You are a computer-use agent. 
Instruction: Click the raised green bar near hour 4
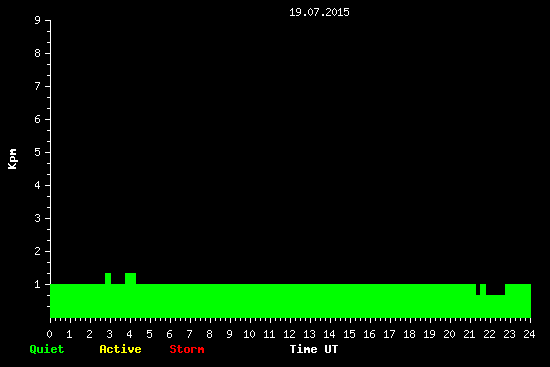(x=130, y=279)
